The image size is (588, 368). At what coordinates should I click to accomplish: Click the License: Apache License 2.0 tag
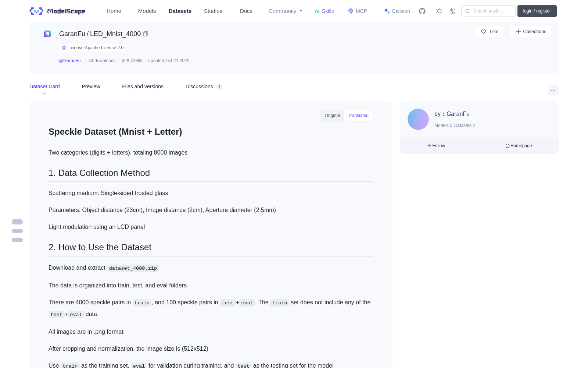point(92,48)
